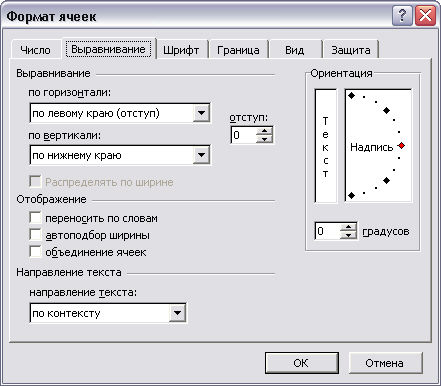The height and width of the screenshot is (386, 441).
Task: Click the top 90-degree orientation diamond
Action: [x=351, y=96]
